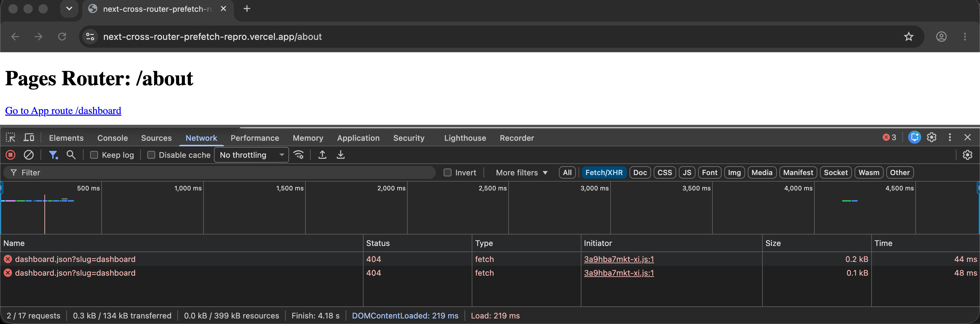Open Network panel settings gear
Viewport: 980px width, 324px height.
tap(968, 155)
